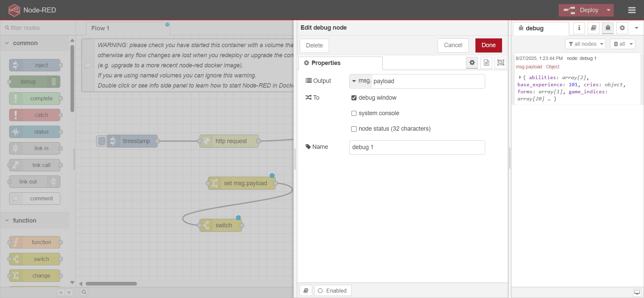The image size is (644, 298).
Task: Uncheck the debug window checkbox
Action: pos(354,98)
